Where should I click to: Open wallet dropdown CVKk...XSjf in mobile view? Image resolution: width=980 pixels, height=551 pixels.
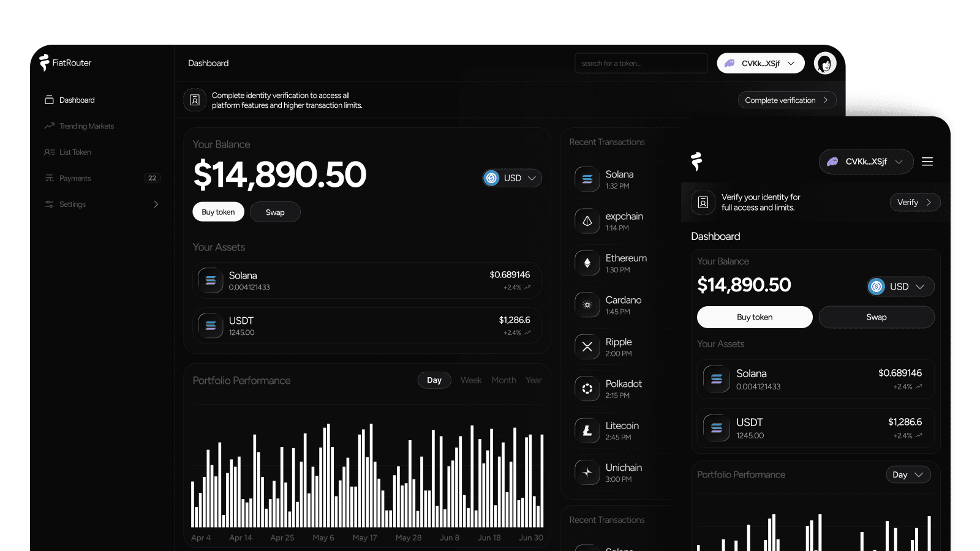tap(866, 162)
